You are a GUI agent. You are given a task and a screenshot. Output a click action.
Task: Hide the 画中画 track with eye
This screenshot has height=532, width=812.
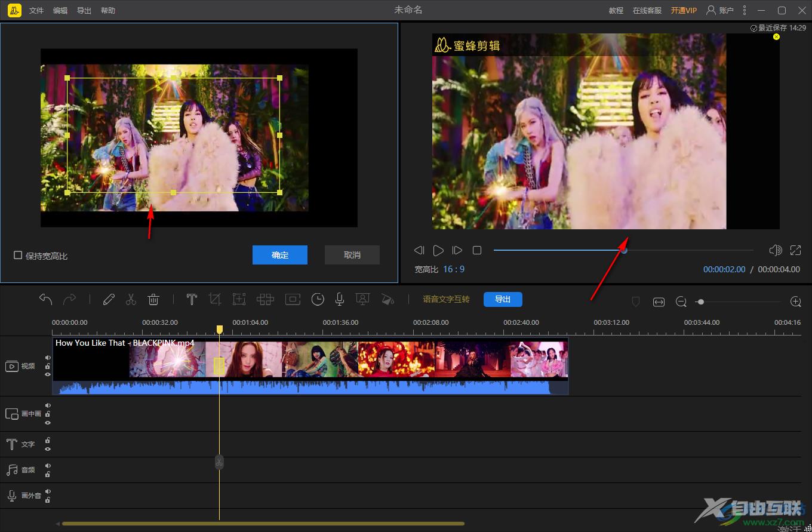coord(48,423)
